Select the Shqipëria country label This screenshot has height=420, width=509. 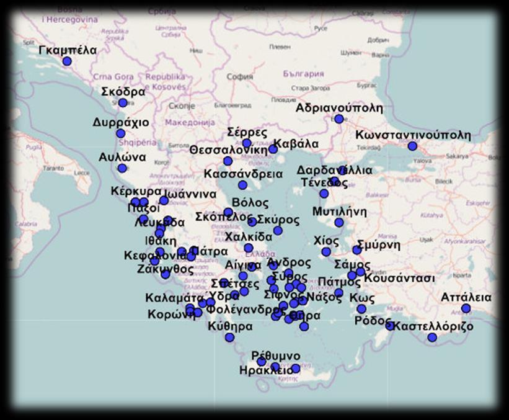click(x=138, y=143)
